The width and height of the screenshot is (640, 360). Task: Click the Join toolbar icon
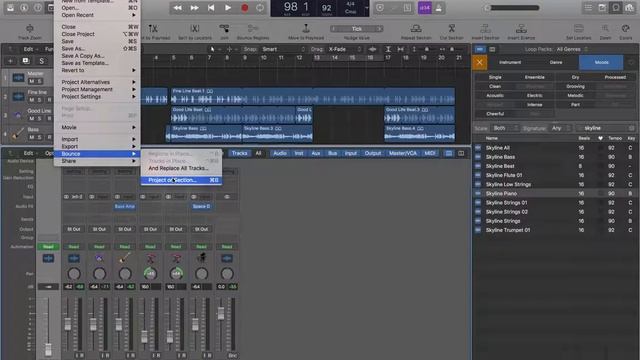point(224,29)
